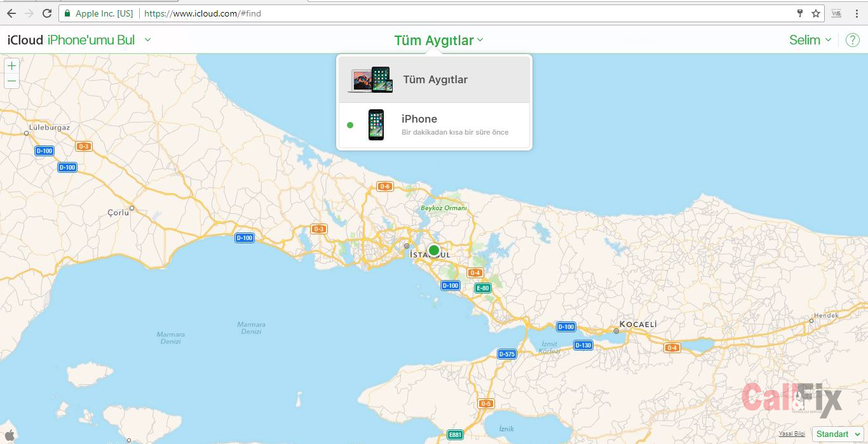Zoom out on the map
This screenshot has height=444, width=868.
click(11, 81)
